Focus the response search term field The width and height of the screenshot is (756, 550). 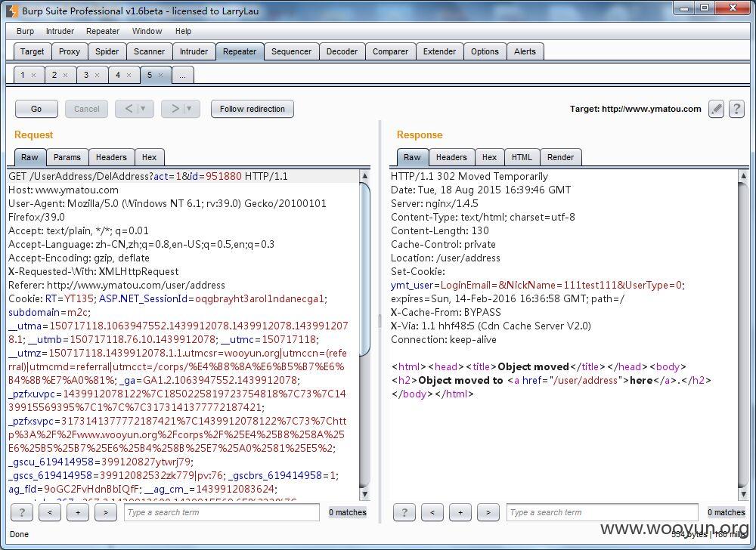pos(603,512)
